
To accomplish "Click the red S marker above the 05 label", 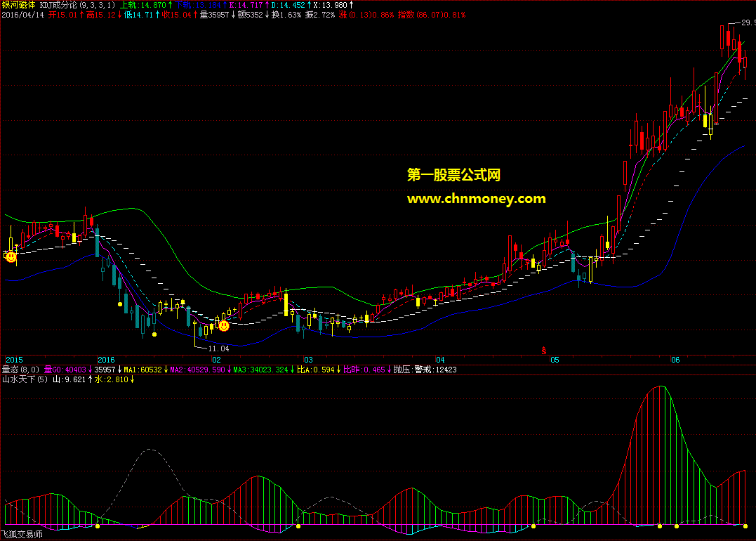I will point(544,351).
